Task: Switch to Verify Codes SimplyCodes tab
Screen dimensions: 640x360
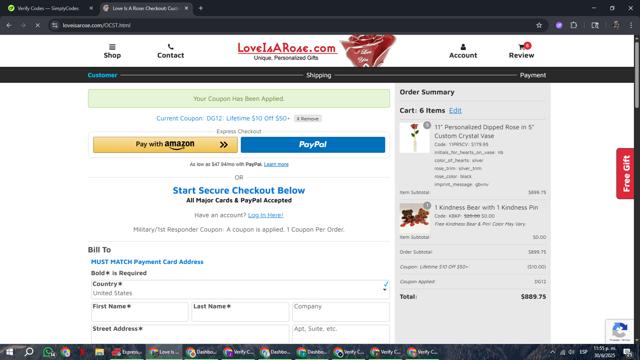Action: [x=48, y=8]
